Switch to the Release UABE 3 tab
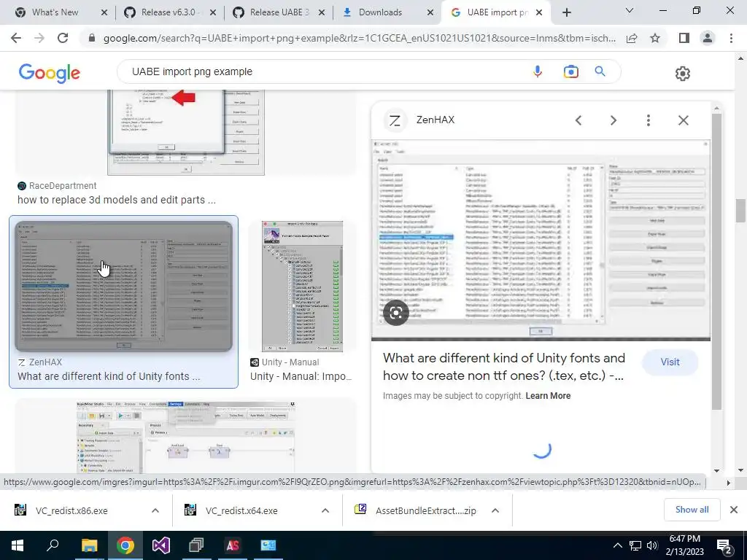The image size is (747, 560). tap(279, 12)
